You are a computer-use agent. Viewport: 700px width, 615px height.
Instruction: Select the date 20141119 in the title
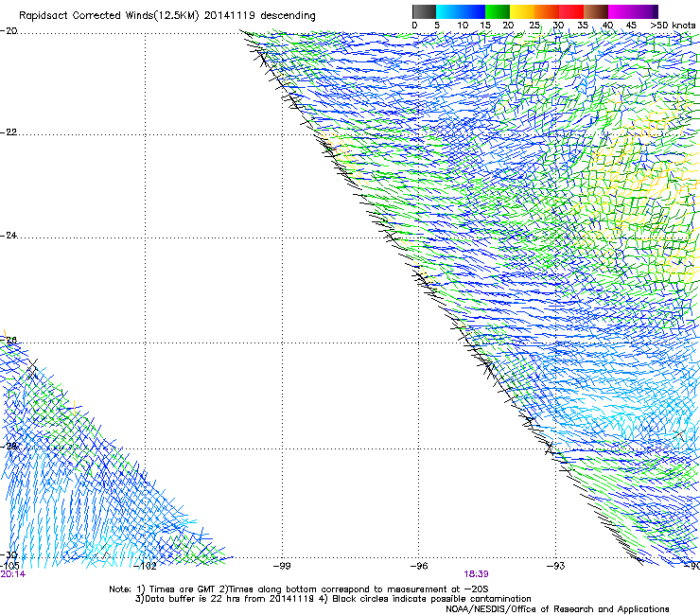(x=230, y=15)
